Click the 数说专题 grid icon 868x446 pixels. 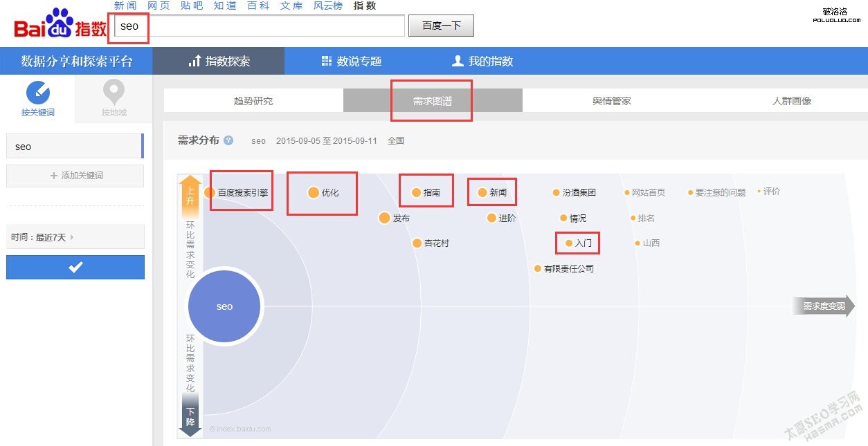click(x=325, y=60)
